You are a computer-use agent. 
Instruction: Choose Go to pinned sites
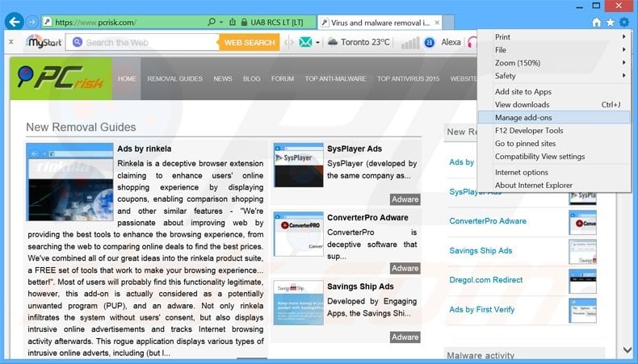coord(554,144)
